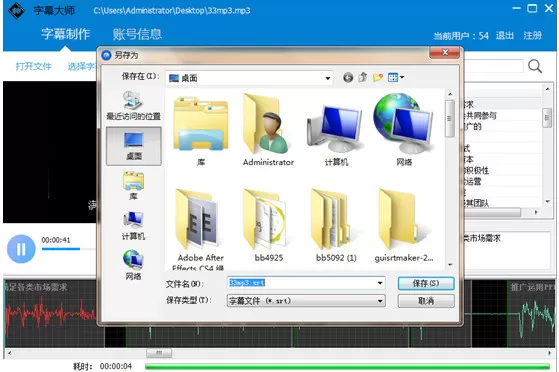Expand the 文件名 filename dropdown arrow
The image size is (559, 372).
point(380,283)
